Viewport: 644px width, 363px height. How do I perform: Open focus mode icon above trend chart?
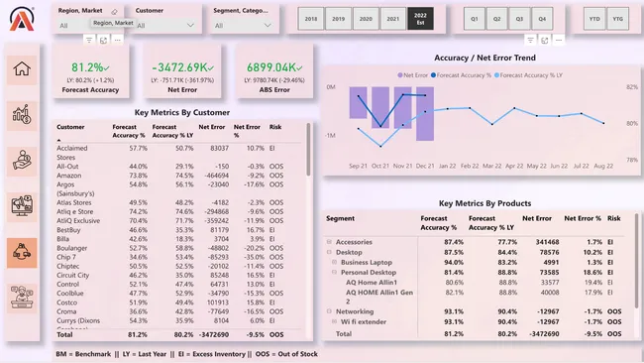(544, 40)
